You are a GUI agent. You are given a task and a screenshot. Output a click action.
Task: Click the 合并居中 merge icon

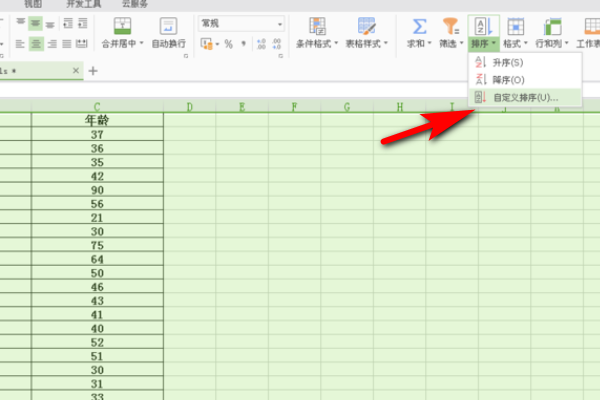[122, 26]
